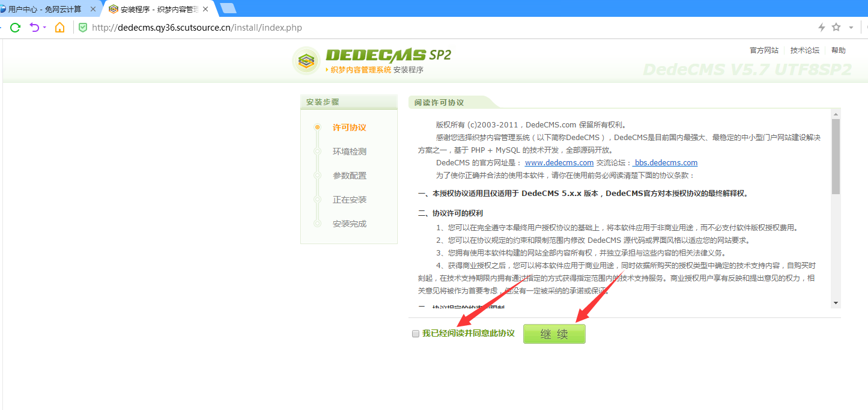This screenshot has height=410, width=868.
Task: Open a new browser tab
Action: [228, 8]
